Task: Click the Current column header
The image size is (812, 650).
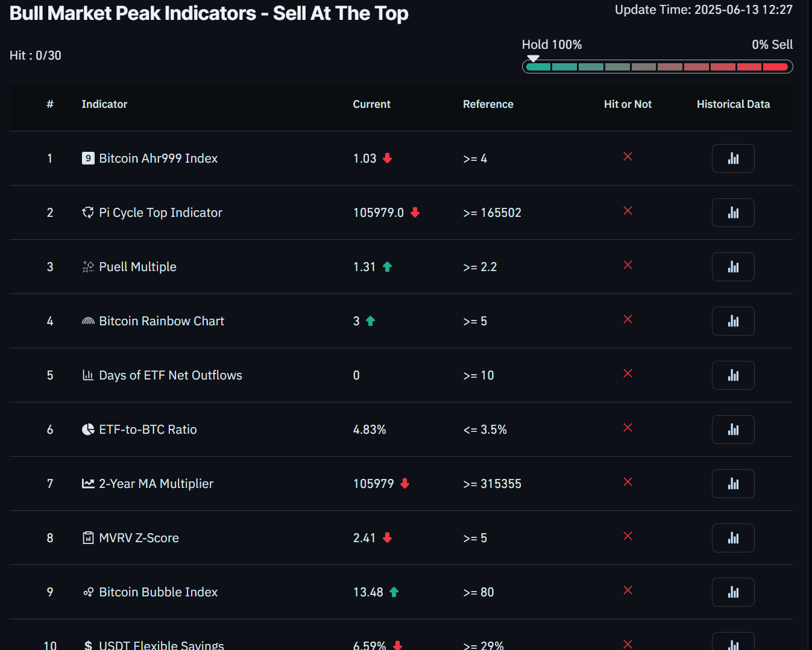Action: pyautogui.click(x=371, y=104)
